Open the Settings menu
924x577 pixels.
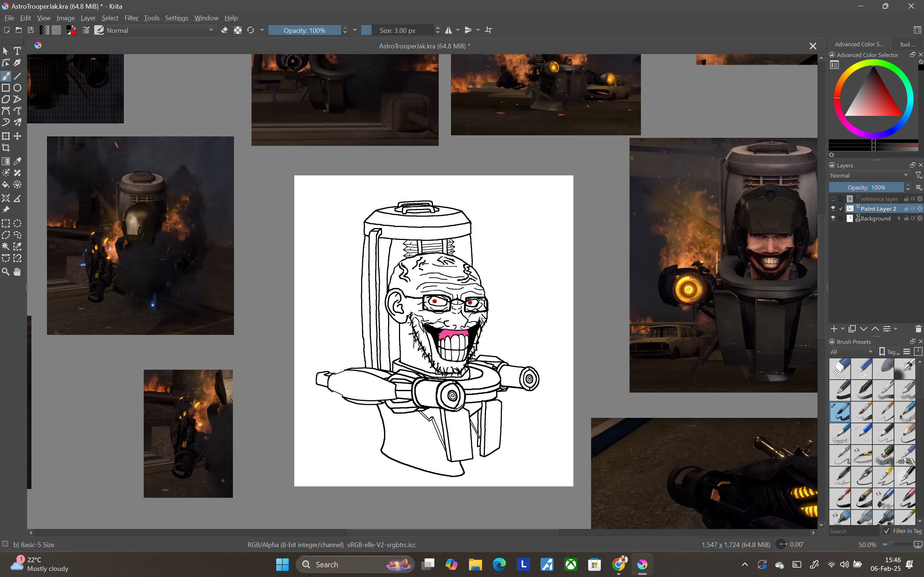[177, 18]
